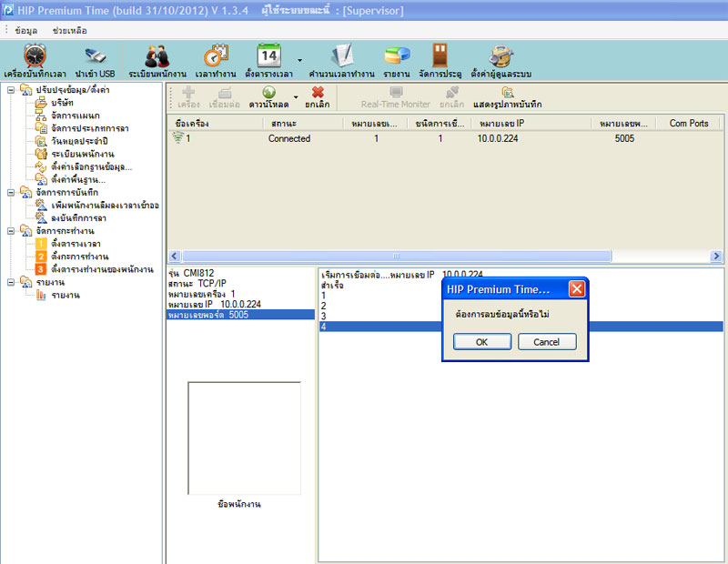Select ตั้งตารางเวลา item numbered 1
Image resolution: width=728 pixels, height=564 pixels.
(76, 244)
